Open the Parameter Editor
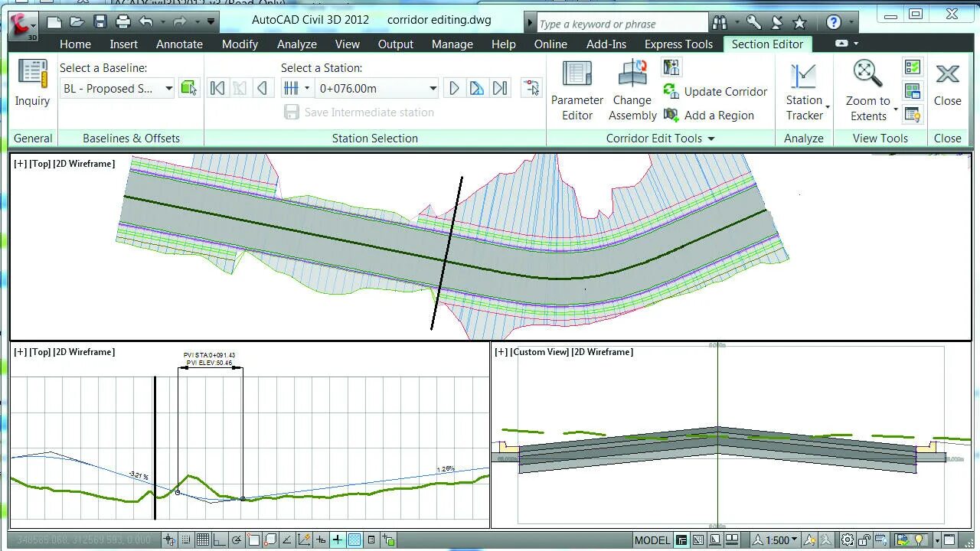Image resolution: width=980 pixels, height=551 pixels. click(x=577, y=90)
